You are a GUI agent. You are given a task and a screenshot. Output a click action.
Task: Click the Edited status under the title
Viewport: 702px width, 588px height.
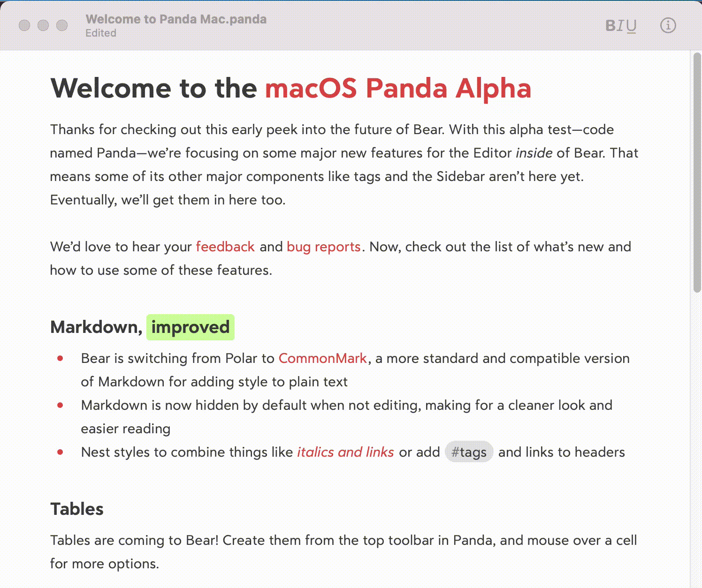(101, 33)
